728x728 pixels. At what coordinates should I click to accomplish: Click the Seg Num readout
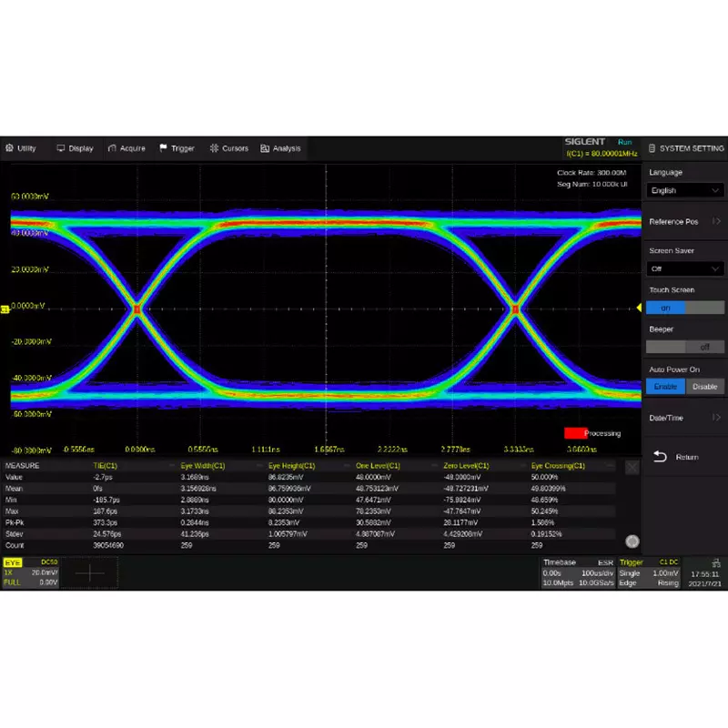[x=592, y=185]
